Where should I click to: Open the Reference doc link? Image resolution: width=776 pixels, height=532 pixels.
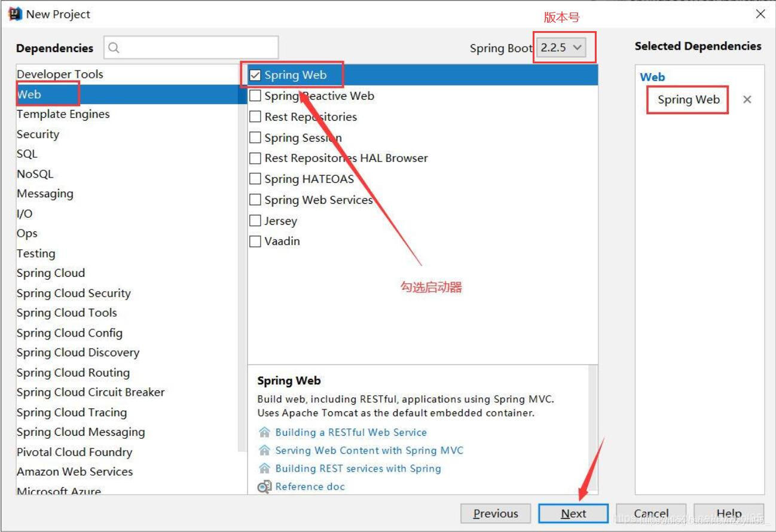coord(310,487)
